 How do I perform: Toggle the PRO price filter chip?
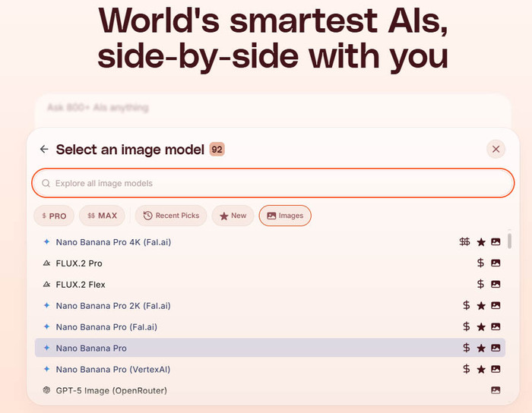tap(54, 216)
